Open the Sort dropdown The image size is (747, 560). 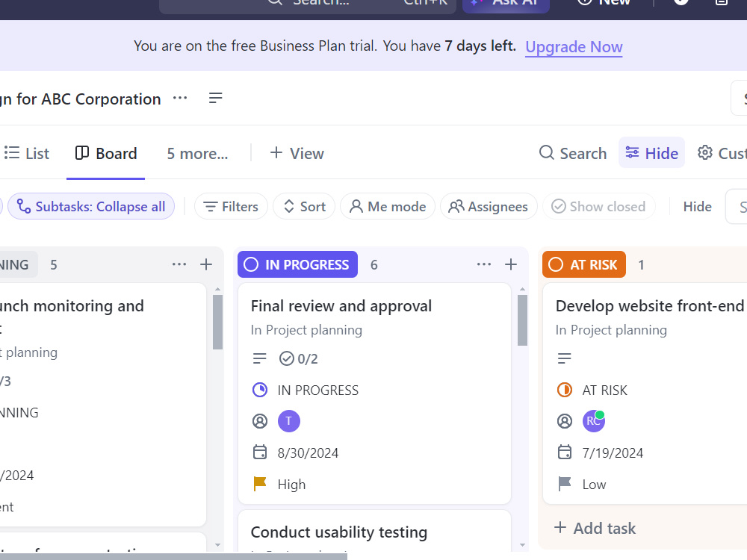click(x=304, y=207)
